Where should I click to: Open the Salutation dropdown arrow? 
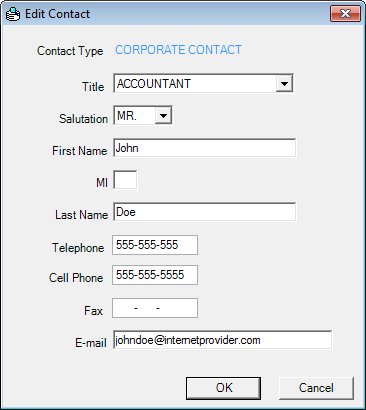point(163,116)
